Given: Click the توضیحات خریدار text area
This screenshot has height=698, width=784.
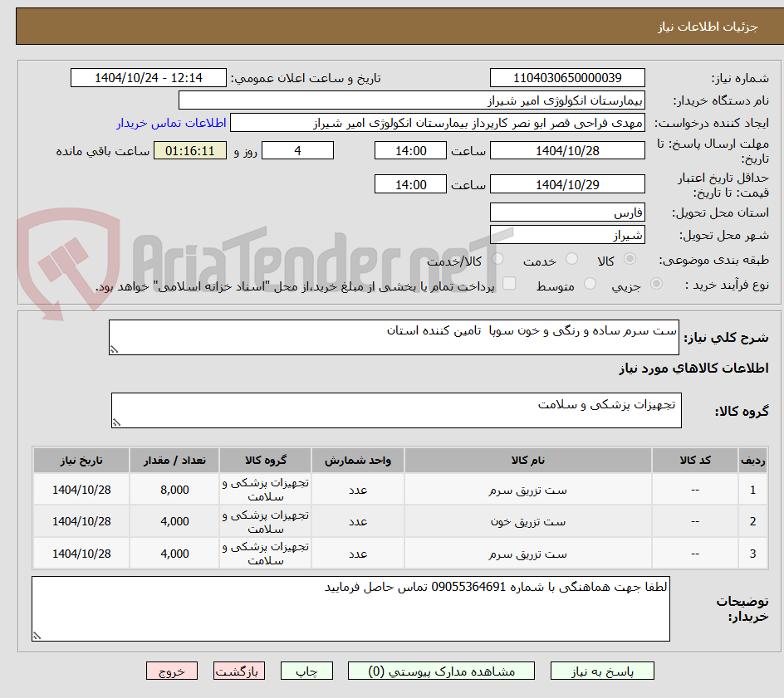Looking at the screenshot, I should pyautogui.click(x=350, y=608).
